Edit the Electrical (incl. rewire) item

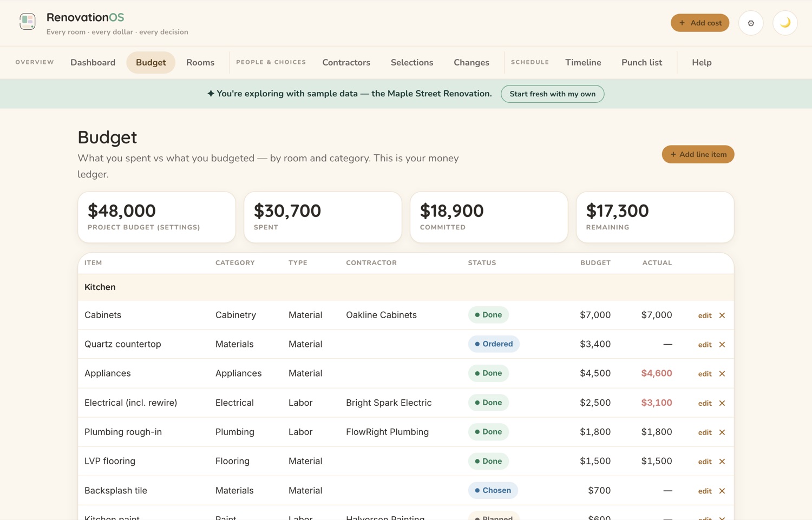point(704,403)
